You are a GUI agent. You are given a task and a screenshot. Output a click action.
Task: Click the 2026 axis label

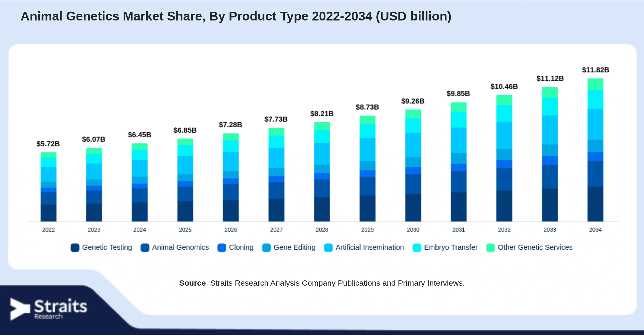coord(231,230)
